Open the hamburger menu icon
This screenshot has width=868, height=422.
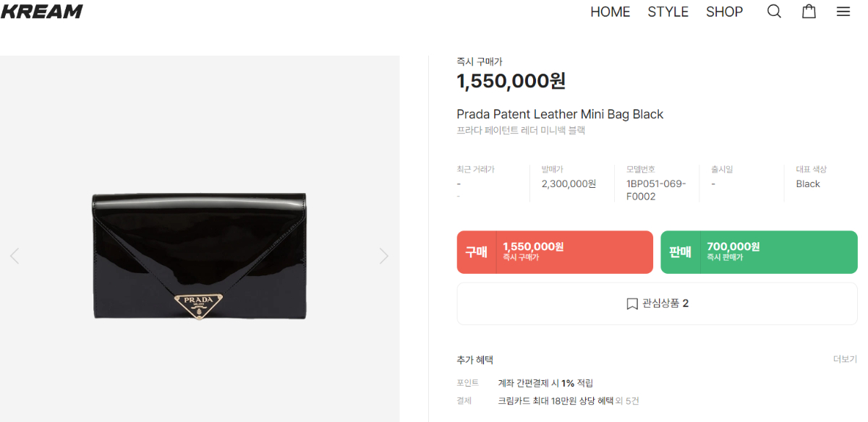(x=843, y=12)
